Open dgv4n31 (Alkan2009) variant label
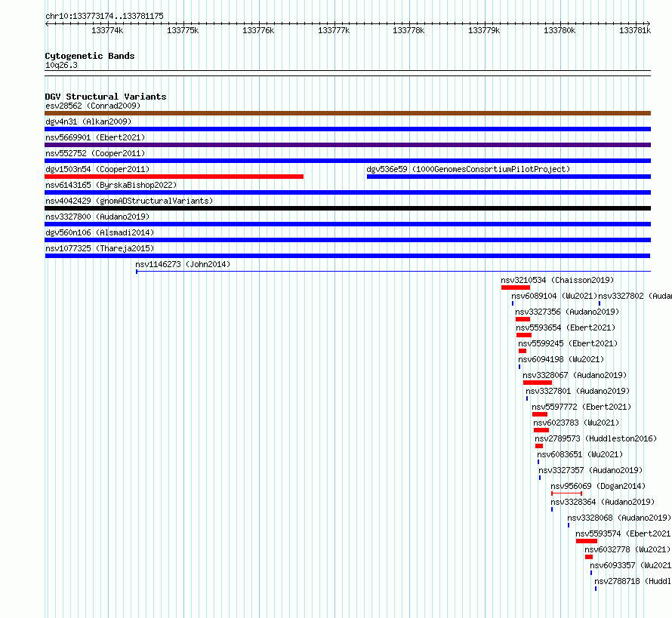This screenshot has height=618, width=672. tap(88, 121)
